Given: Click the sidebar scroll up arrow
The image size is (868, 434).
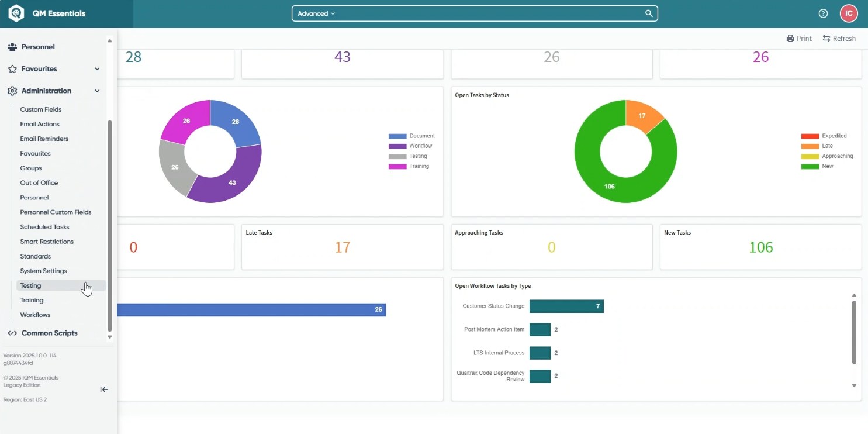Looking at the screenshot, I should [109, 41].
